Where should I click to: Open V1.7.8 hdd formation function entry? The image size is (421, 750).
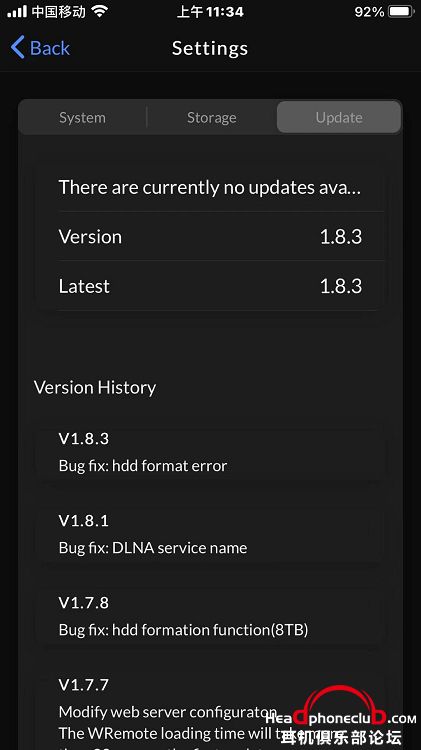[x=210, y=616]
